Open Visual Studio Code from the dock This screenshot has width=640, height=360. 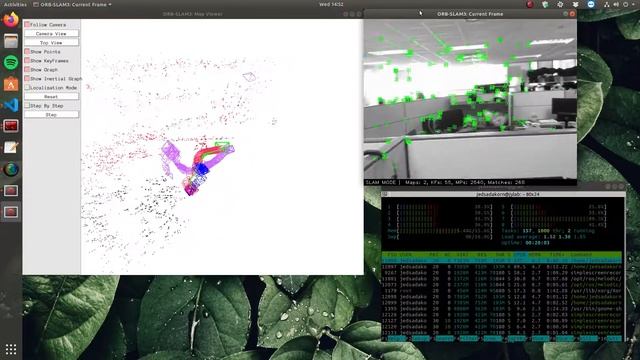click(11, 105)
